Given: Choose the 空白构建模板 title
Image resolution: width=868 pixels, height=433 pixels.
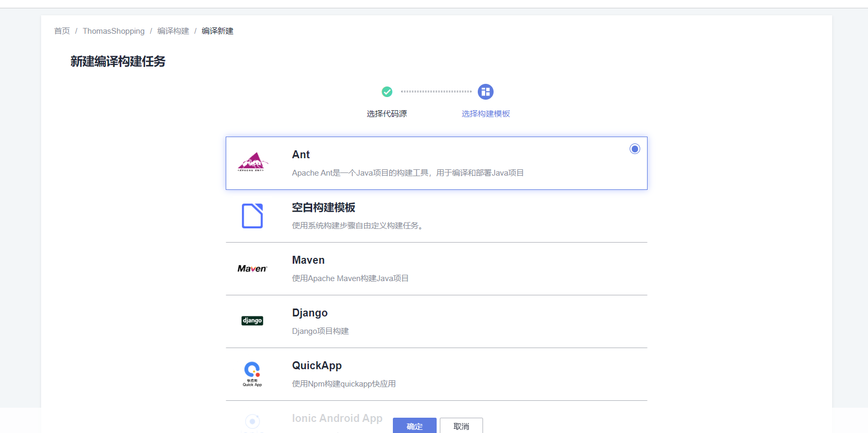Looking at the screenshot, I should 324,207.
